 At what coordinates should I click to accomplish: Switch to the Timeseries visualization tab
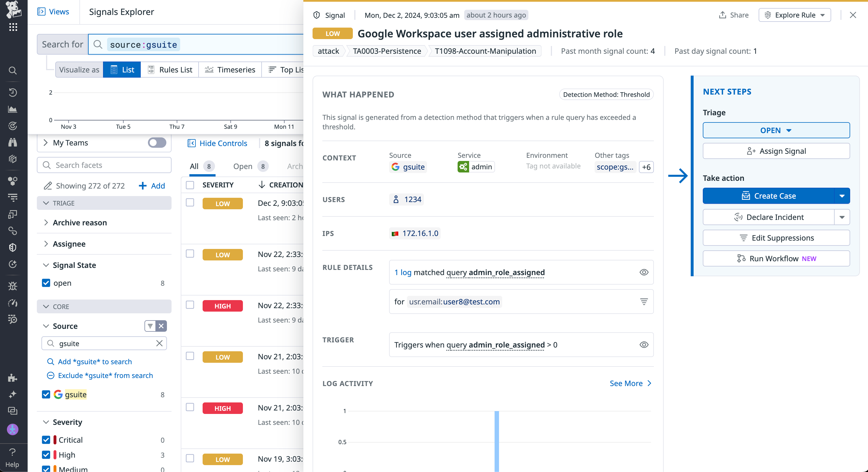[x=230, y=70]
